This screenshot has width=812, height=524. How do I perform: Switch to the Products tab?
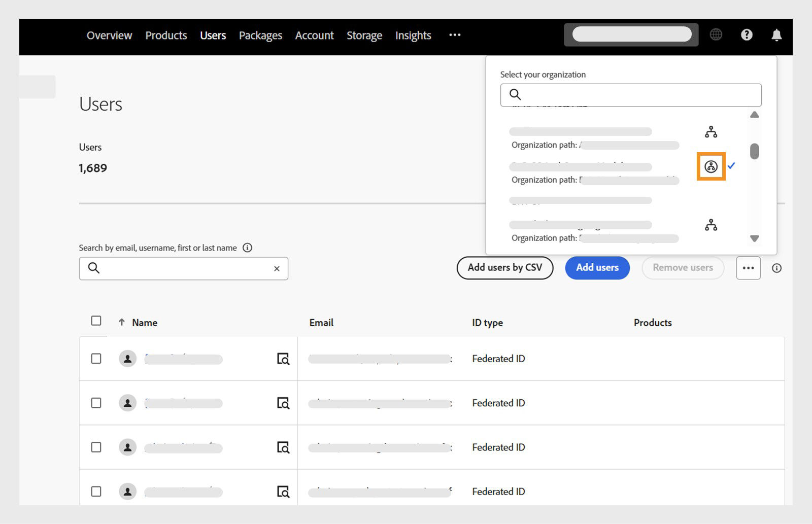coord(166,36)
